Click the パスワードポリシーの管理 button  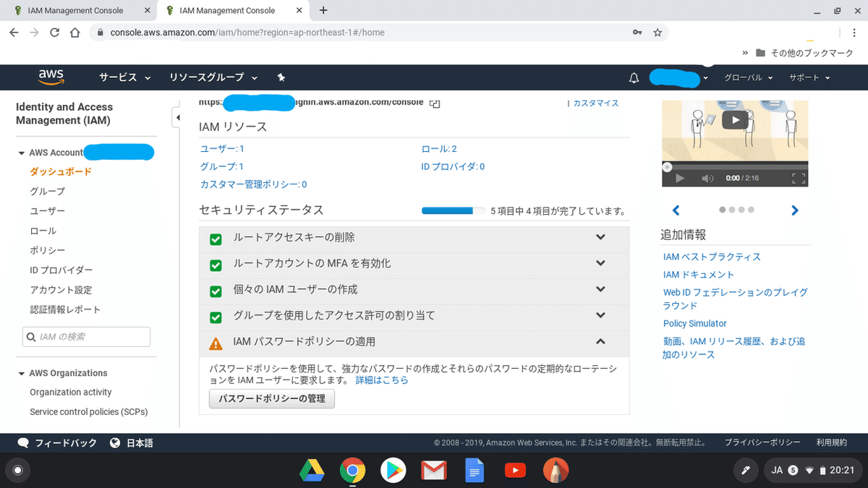tap(271, 398)
